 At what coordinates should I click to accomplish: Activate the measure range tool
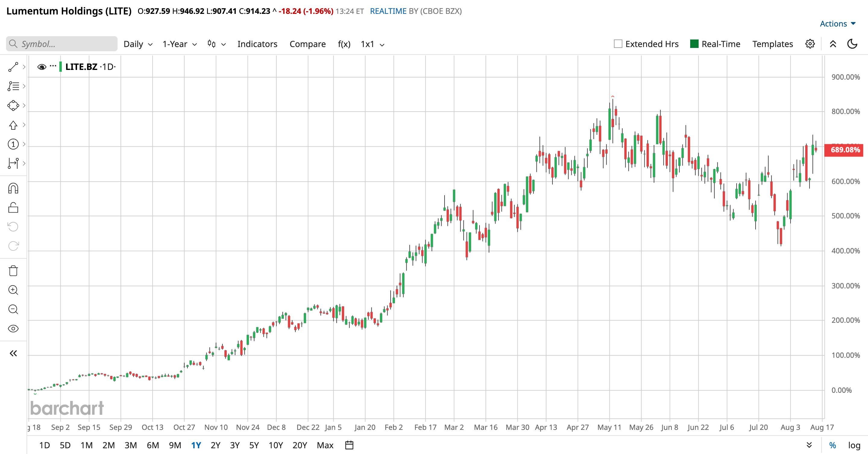coord(13,163)
